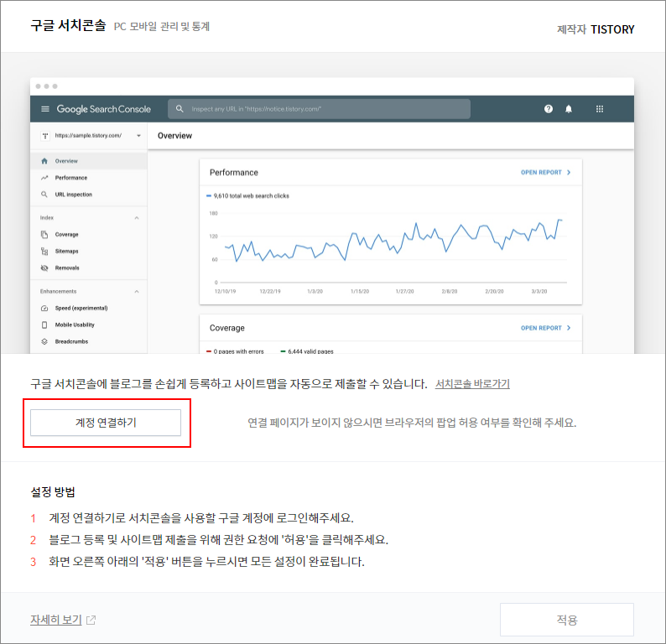Image resolution: width=666 pixels, height=644 pixels.
Task: Select Performance in the sidebar
Action: pos(89,178)
